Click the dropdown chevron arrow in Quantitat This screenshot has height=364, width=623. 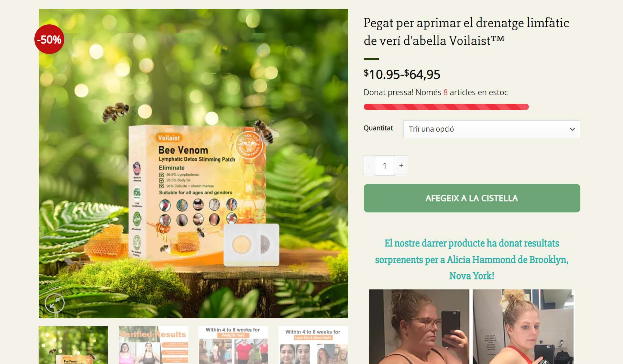tap(572, 129)
